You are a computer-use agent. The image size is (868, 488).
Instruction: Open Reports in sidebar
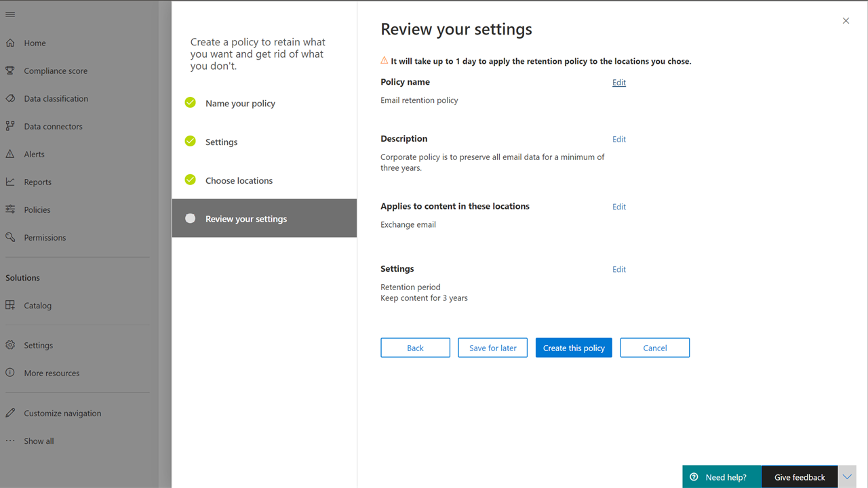click(x=37, y=182)
